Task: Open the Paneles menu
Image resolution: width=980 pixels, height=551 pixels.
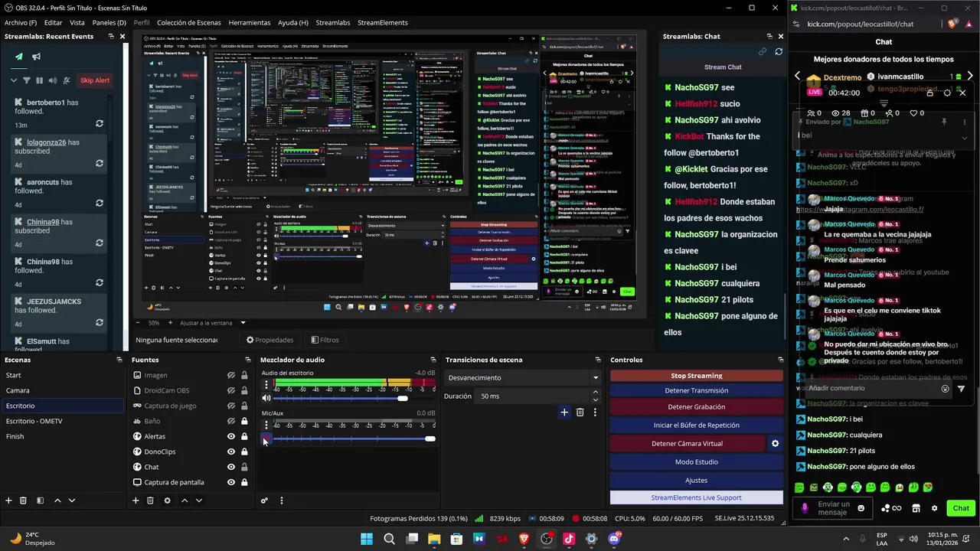Action: tap(109, 23)
